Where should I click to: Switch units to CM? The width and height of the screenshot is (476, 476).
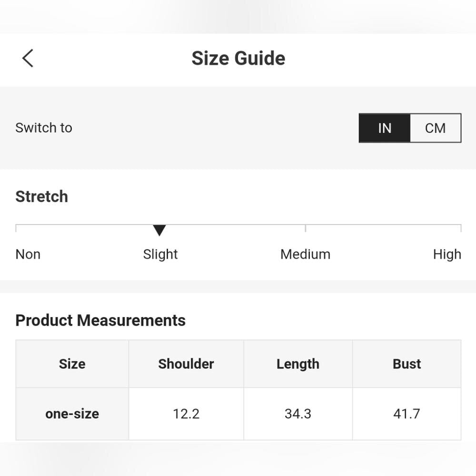click(x=435, y=128)
